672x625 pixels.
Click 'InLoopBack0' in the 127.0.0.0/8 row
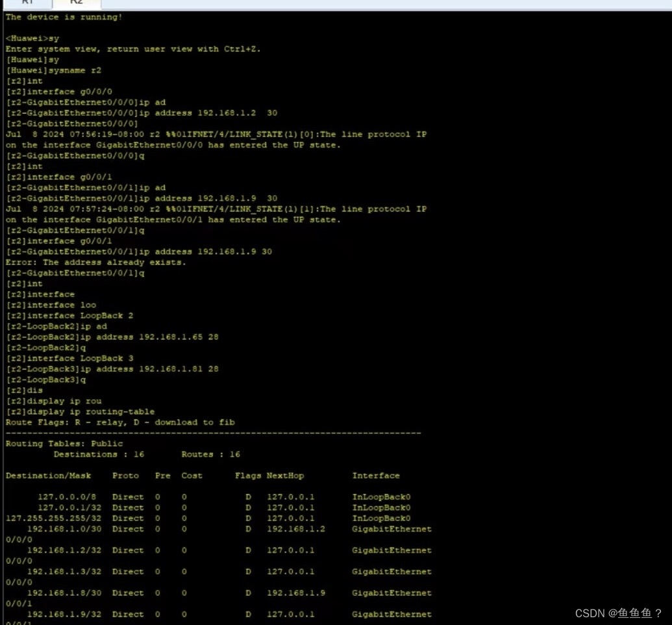point(381,497)
